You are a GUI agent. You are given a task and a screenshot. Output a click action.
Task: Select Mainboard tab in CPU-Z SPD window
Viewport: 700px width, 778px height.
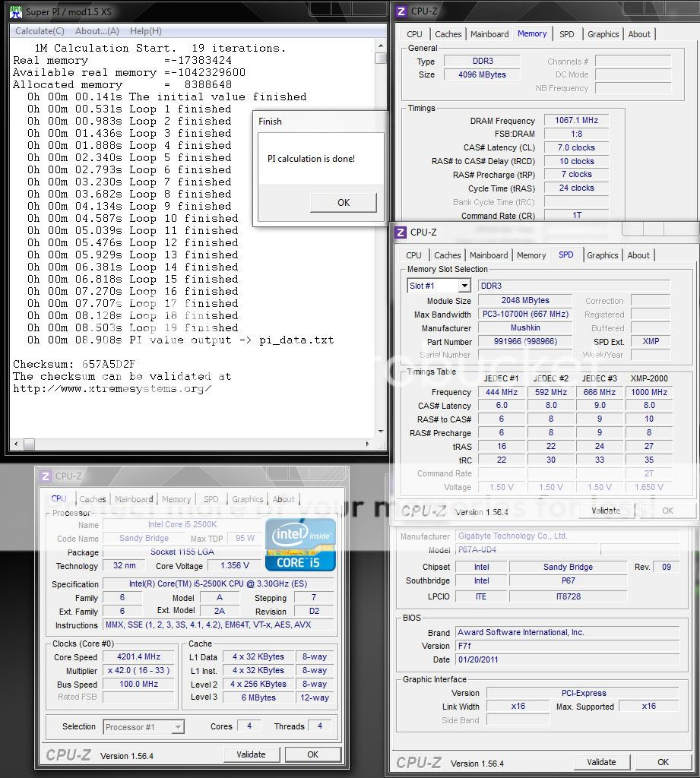pyautogui.click(x=489, y=255)
